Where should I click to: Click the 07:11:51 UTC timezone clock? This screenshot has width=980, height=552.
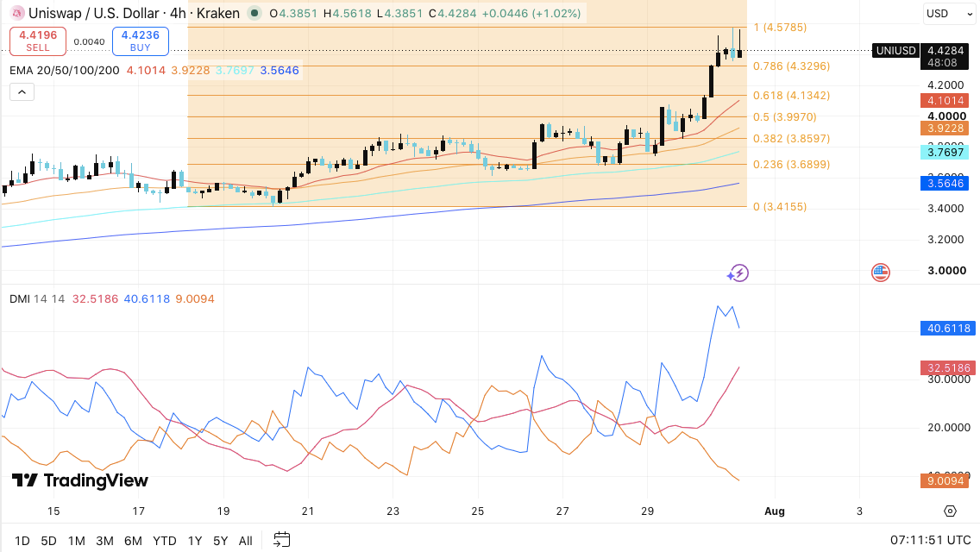tap(931, 540)
